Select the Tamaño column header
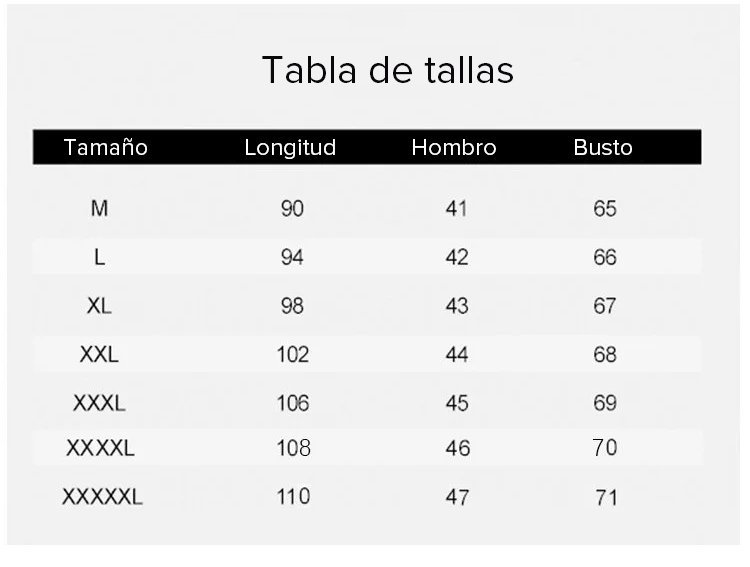750x567 pixels. tap(105, 148)
